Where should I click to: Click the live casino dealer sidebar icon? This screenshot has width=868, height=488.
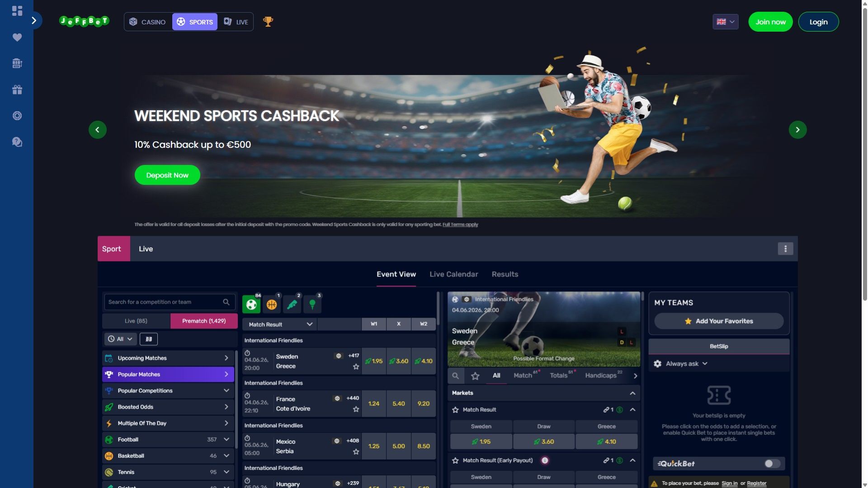point(17,63)
